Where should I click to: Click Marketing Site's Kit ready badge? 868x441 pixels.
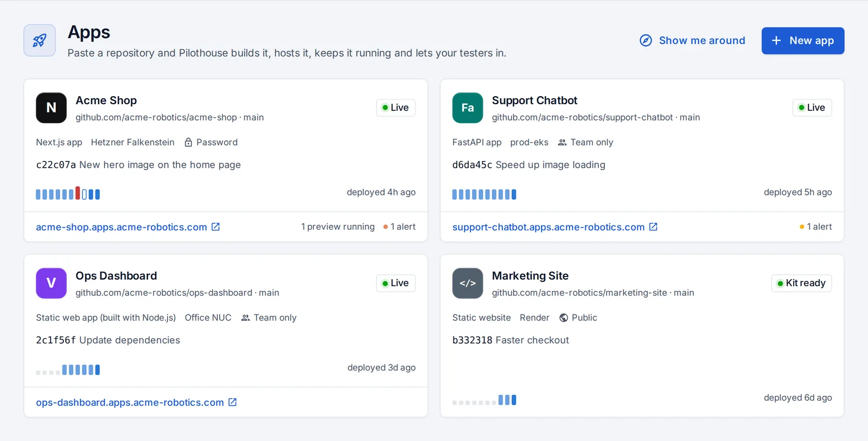[801, 283]
